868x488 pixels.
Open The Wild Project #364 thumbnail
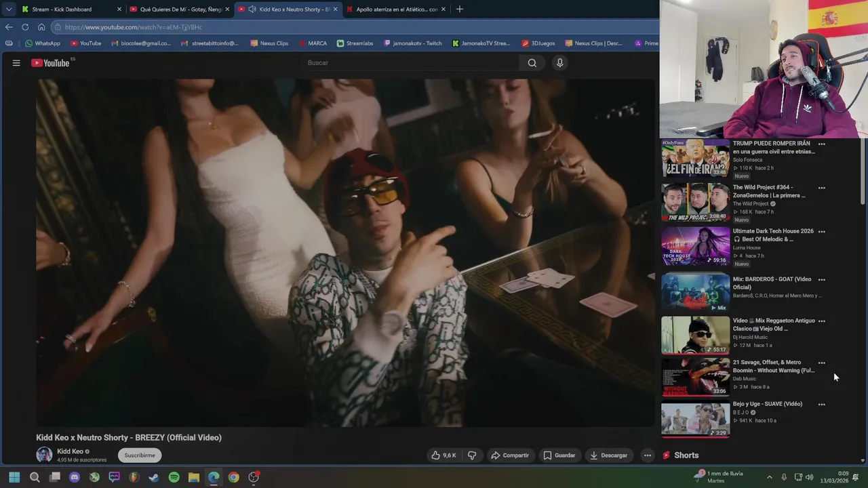coord(695,202)
